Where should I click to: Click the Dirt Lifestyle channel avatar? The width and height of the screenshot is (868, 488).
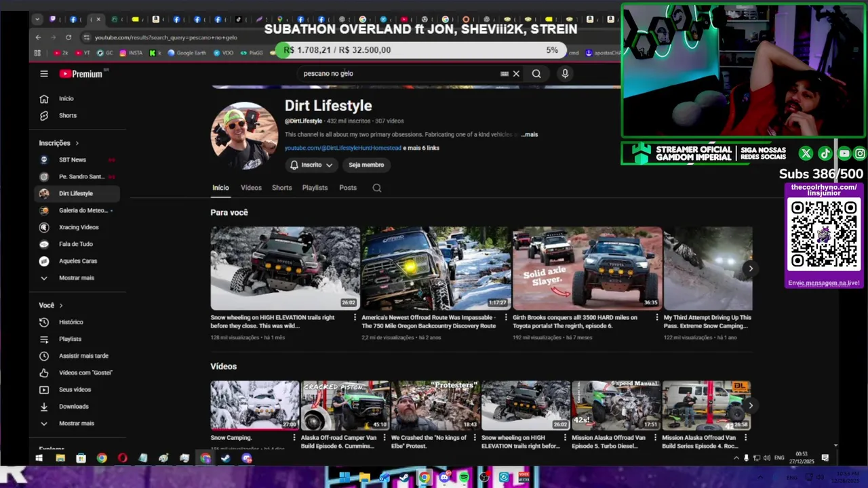click(244, 136)
